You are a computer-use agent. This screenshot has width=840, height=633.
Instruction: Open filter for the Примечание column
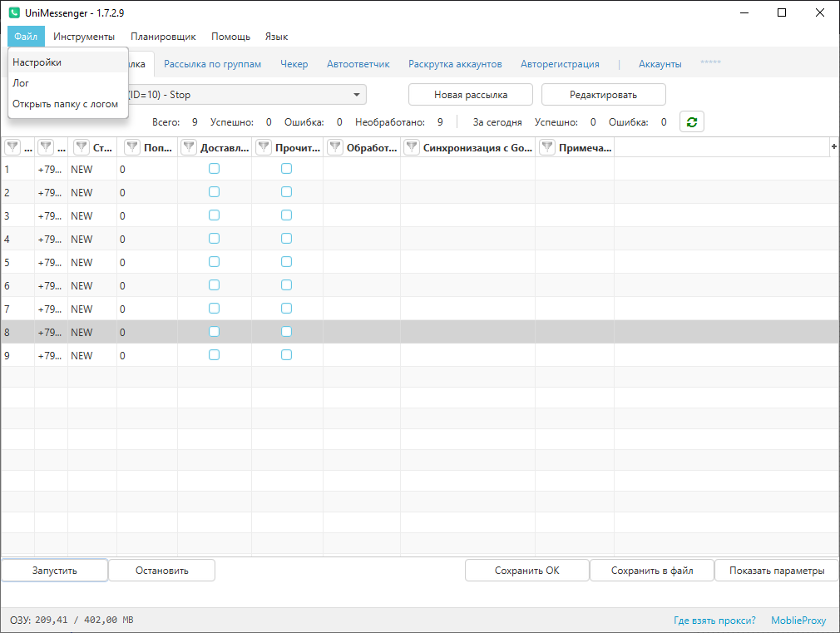(547, 147)
